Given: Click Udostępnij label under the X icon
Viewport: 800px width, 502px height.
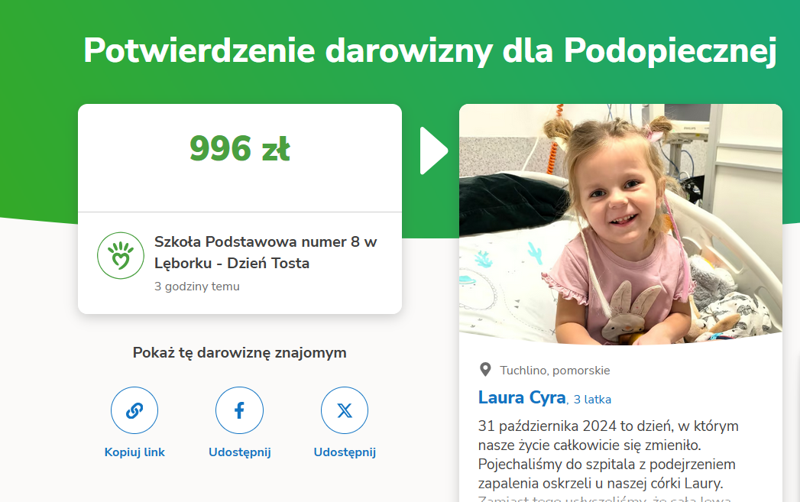Looking at the screenshot, I should pyautogui.click(x=344, y=453).
